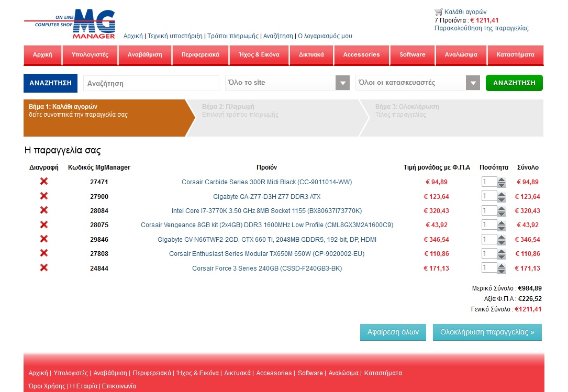
Task: Adjust quantity stepper for Corsair TX650M
Action: [x=502, y=254]
